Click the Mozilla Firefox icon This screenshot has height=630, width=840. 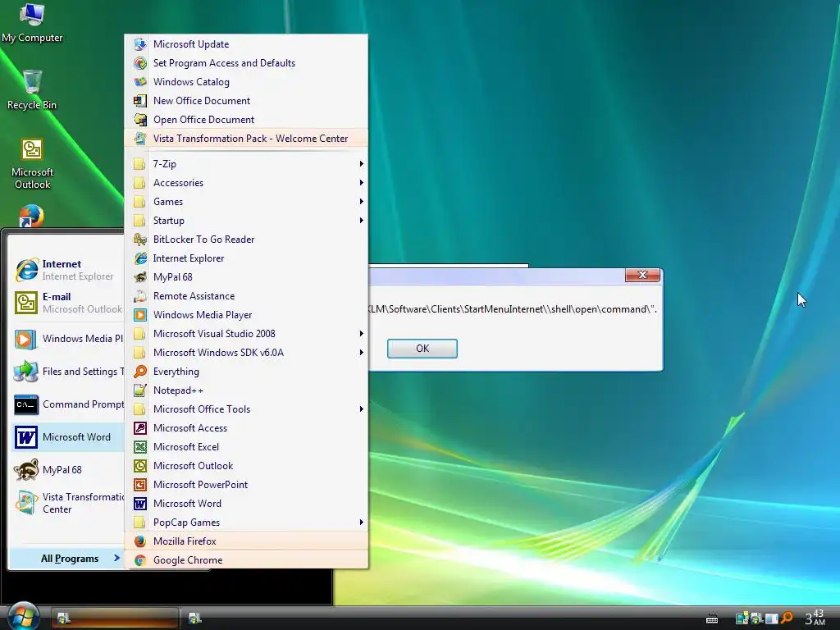(x=140, y=541)
